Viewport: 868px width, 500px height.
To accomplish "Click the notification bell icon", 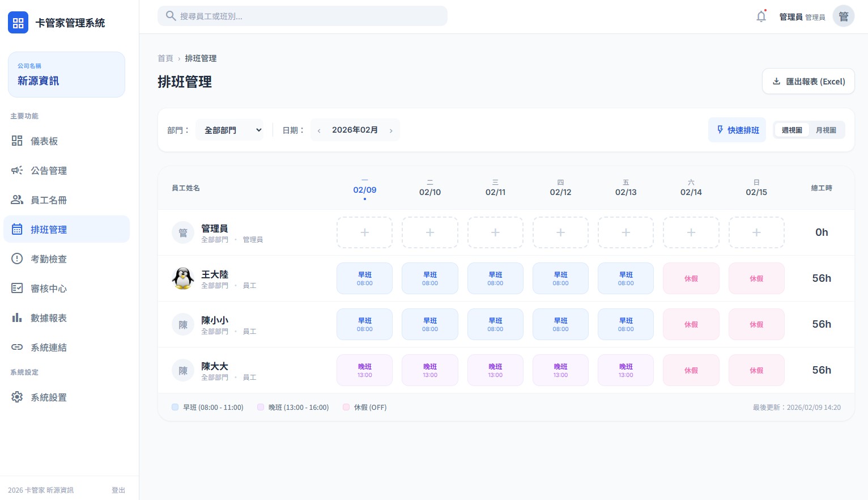I will pyautogui.click(x=761, y=16).
